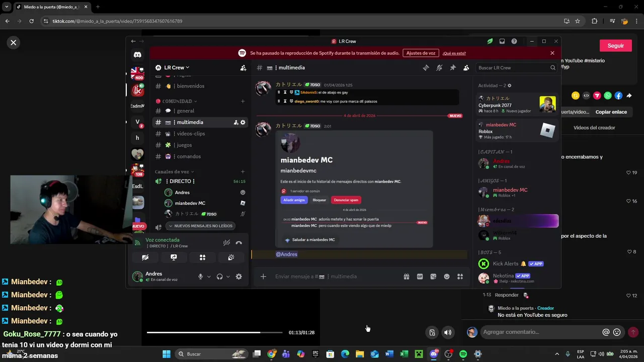644x362 pixels.
Task: Open the general text channel
Action: pyautogui.click(x=200, y=111)
